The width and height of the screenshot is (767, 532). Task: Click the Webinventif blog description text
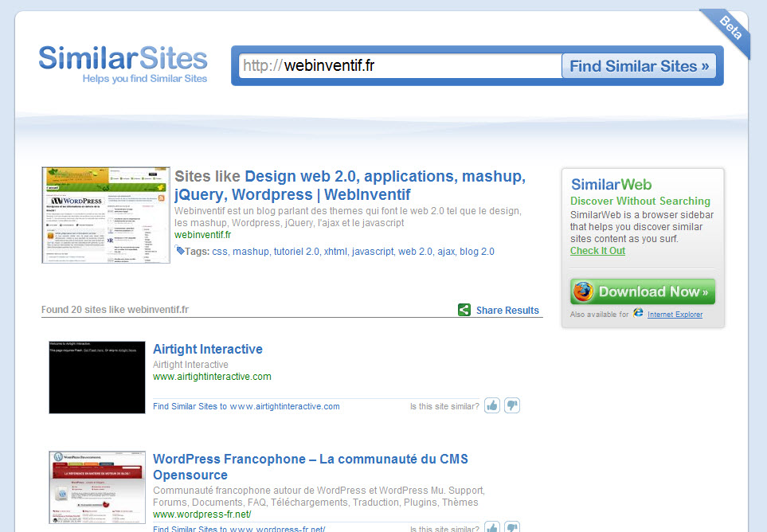coord(348,217)
